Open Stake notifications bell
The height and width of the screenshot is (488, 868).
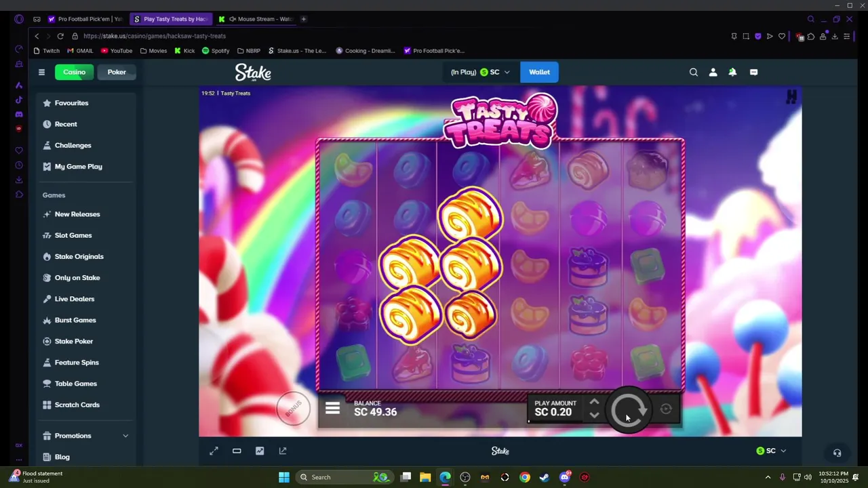point(732,72)
